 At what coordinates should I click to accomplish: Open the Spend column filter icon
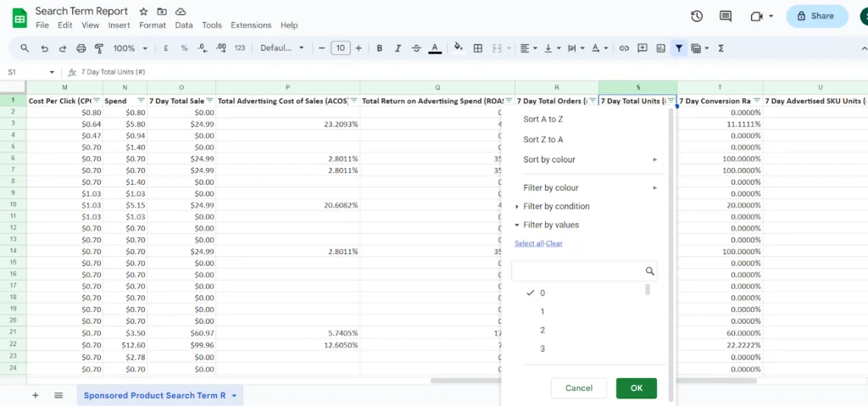pos(142,101)
